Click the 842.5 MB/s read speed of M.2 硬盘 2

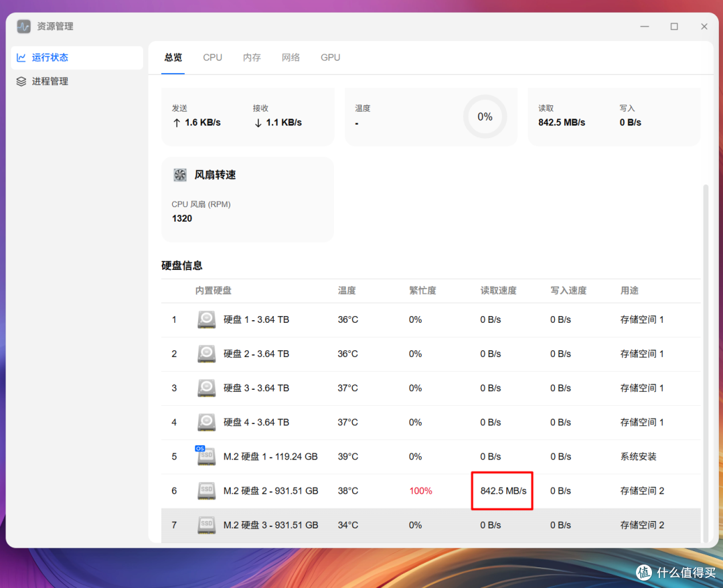point(503,491)
